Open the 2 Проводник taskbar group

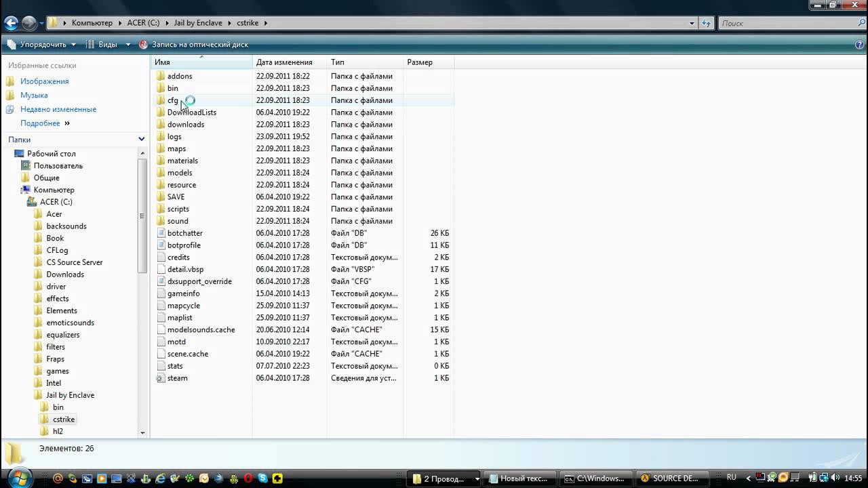(x=443, y=479)
